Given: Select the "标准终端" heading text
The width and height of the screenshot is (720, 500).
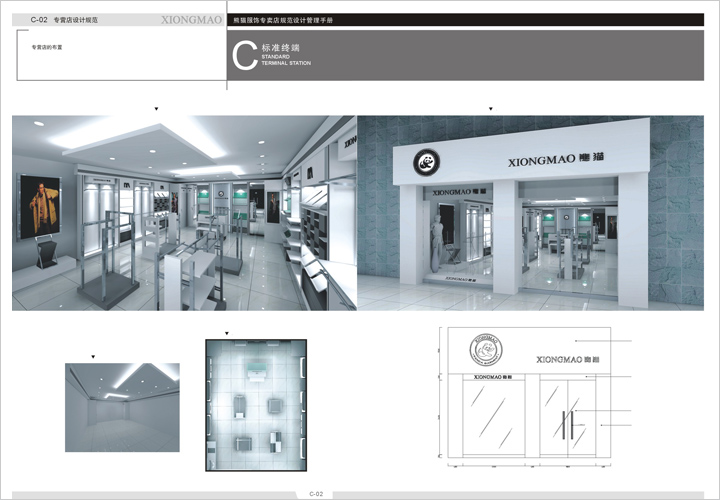Looking at the screenshot, I should tap(281, 47).
